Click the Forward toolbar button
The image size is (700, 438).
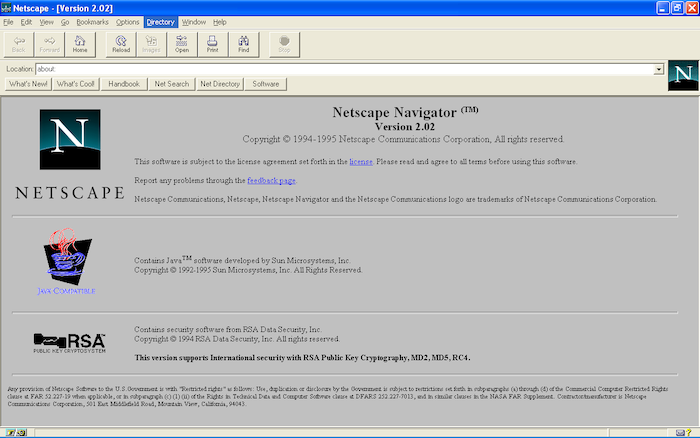pyautogui.click(x=50, y=45)
